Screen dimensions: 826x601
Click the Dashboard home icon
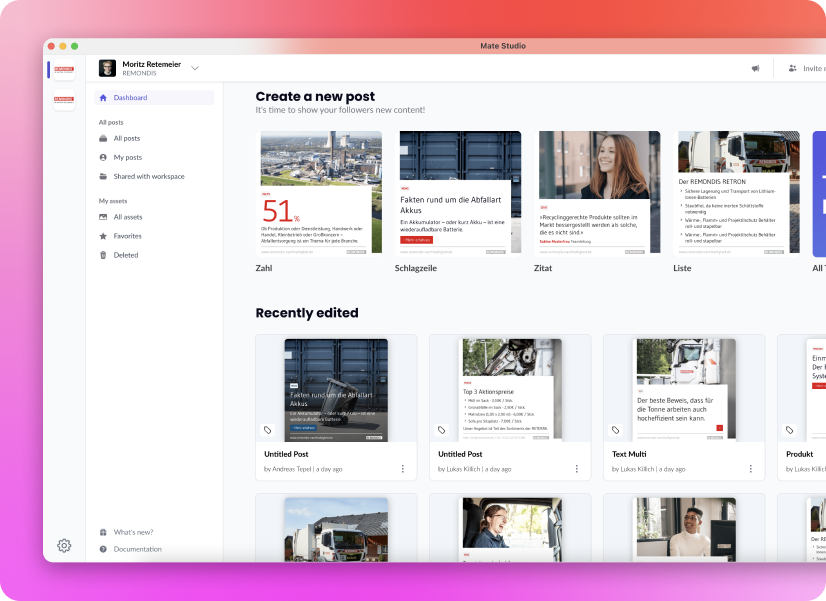click(x=103, y=97)
